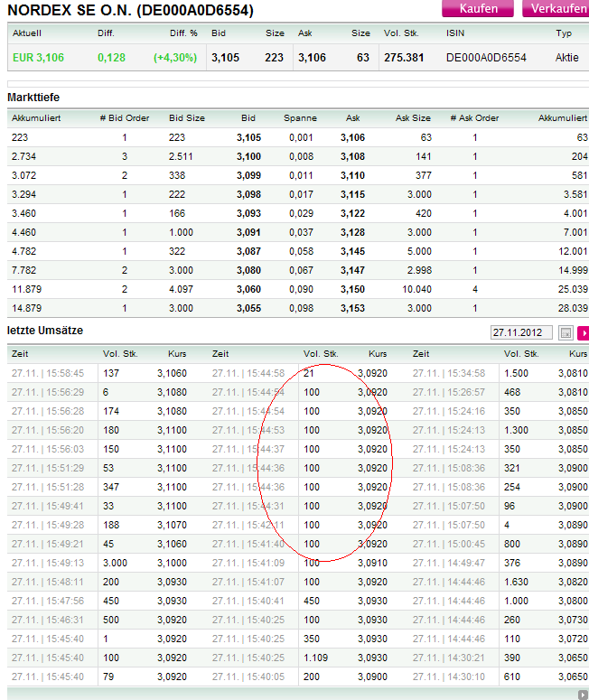Click the date field 27.11.2012

(x=520, y=332)
